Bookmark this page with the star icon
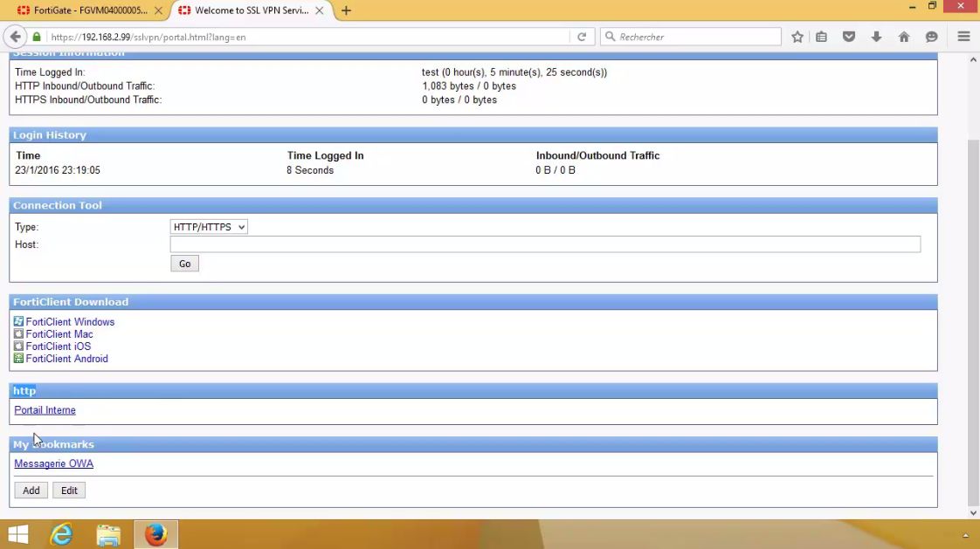This screenshot has height=549, width=980. 797,37
